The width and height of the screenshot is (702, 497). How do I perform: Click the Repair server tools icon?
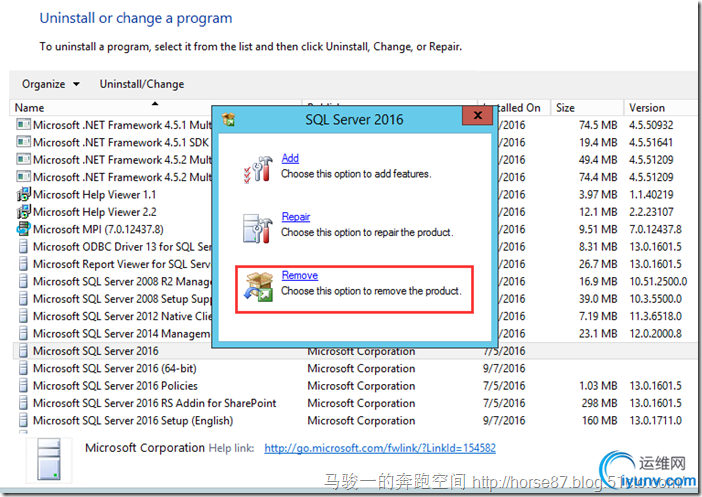258,228
